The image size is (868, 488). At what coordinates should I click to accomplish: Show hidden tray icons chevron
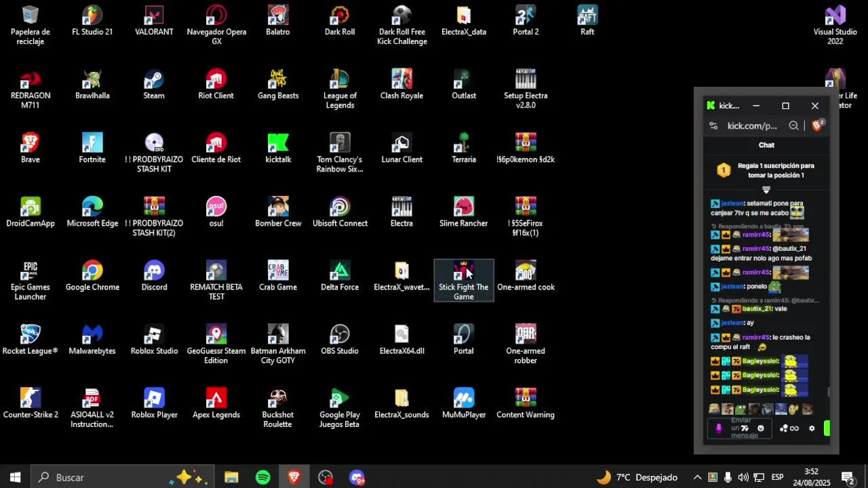pyautogui.click(x=697, y=477)
